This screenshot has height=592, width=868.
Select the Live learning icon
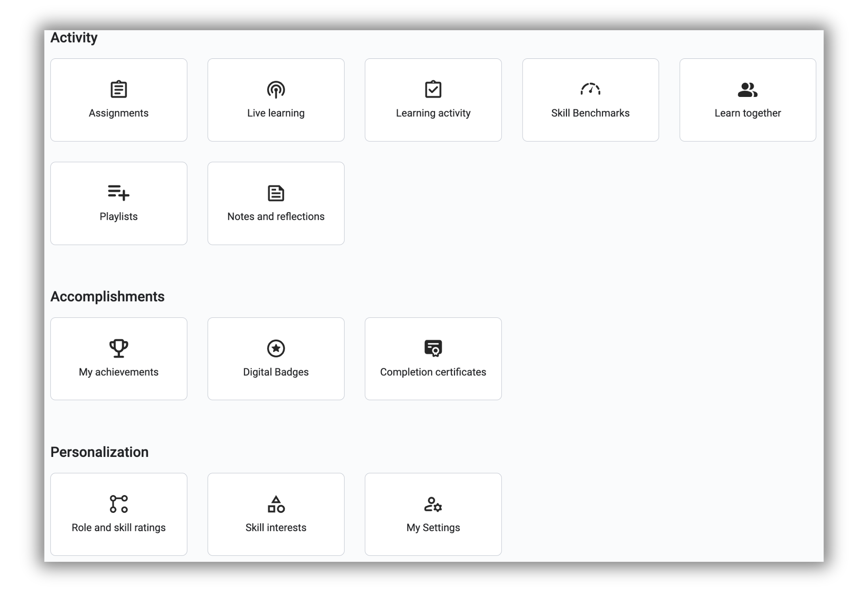point(276,89)
